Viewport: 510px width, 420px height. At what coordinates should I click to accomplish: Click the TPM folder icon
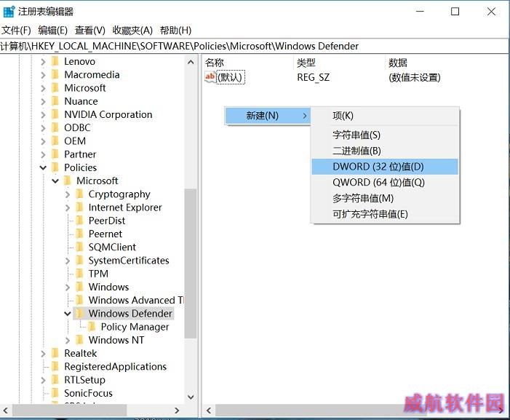(x=80, y=274)
